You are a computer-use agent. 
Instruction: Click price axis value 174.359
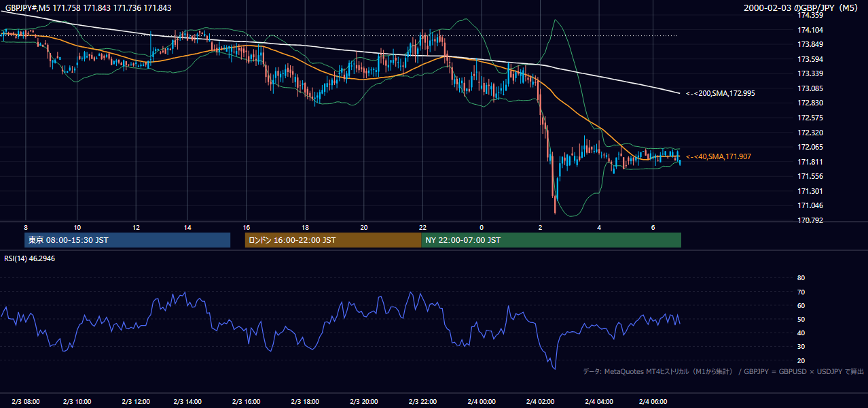(x=810, y=15)
